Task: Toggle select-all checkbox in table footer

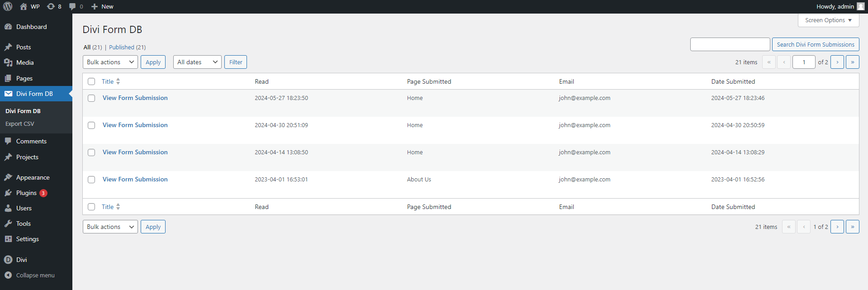Action: (91, 207)
